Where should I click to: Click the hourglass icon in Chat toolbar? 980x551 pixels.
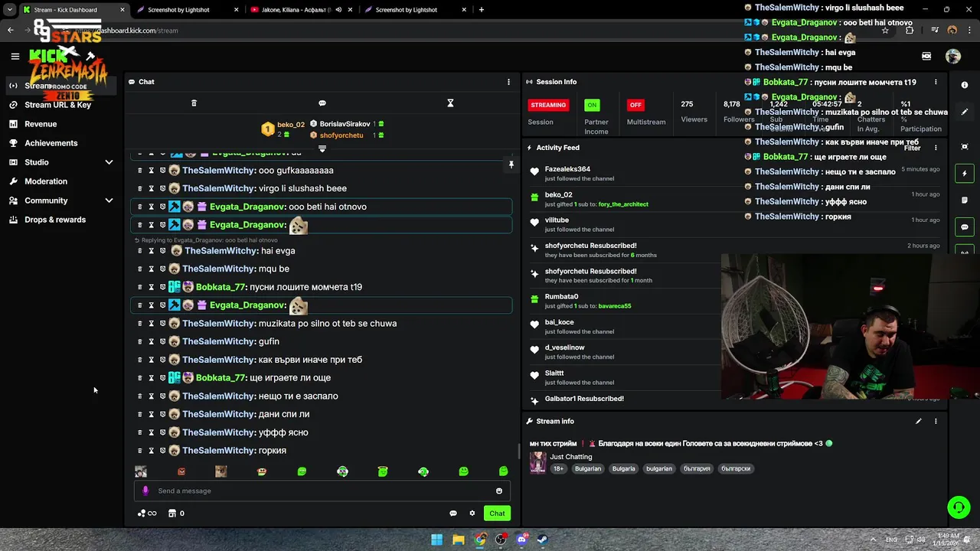tap(450, 103)
